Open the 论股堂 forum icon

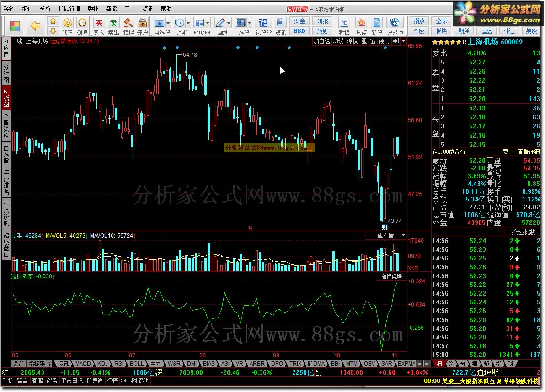263,26
